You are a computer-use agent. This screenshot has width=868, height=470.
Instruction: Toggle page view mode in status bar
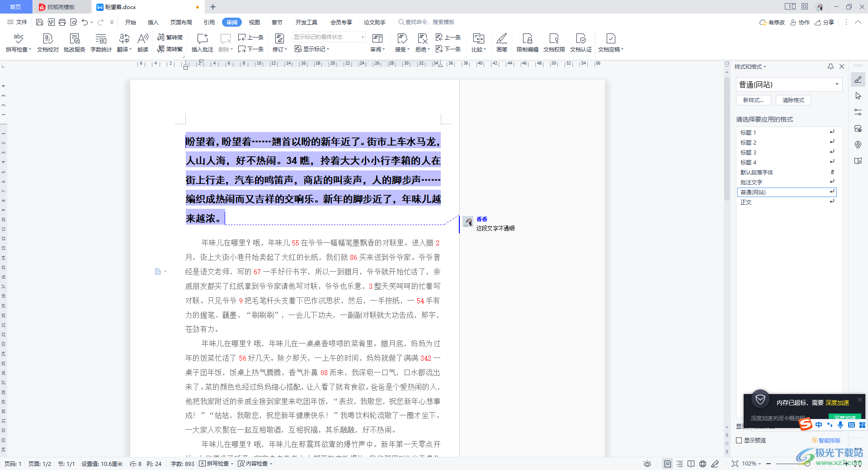point(667,464)
